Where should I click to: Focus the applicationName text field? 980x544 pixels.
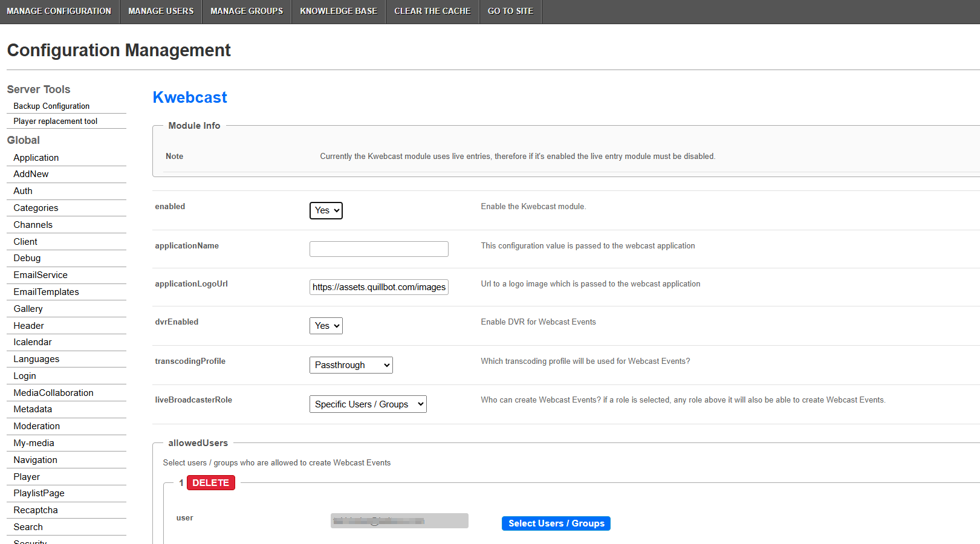click(379, 249)
